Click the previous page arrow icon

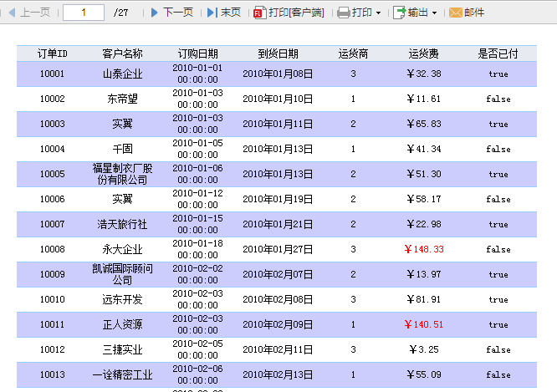(12, 13)
